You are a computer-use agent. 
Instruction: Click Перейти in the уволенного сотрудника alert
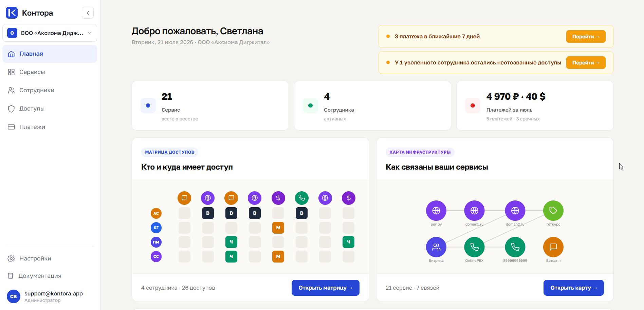point(586,63)
